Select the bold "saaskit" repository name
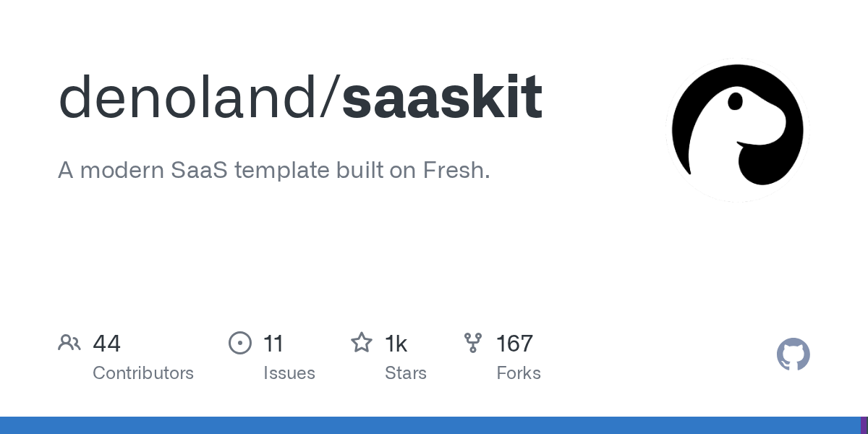Viewport: 868px width, 434px height. 442,98
